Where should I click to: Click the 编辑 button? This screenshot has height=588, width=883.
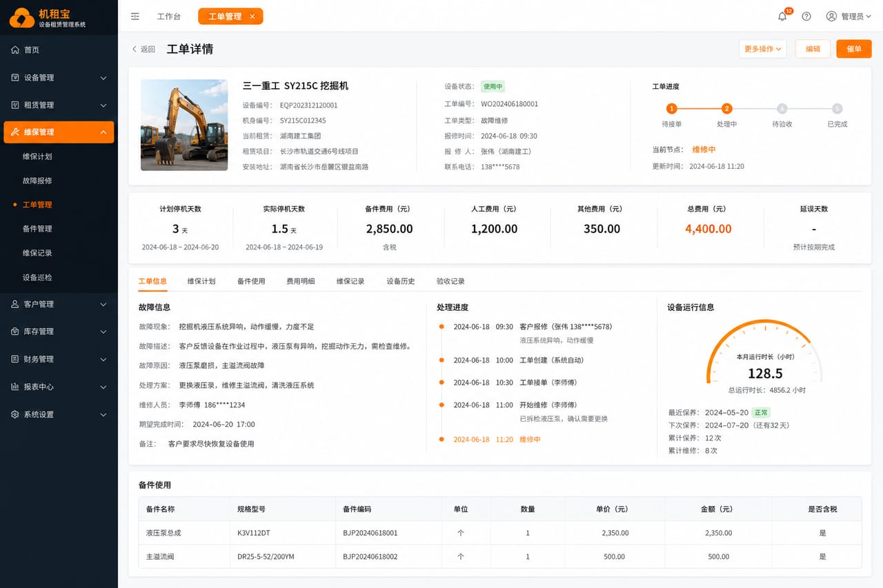click(813, 49)
